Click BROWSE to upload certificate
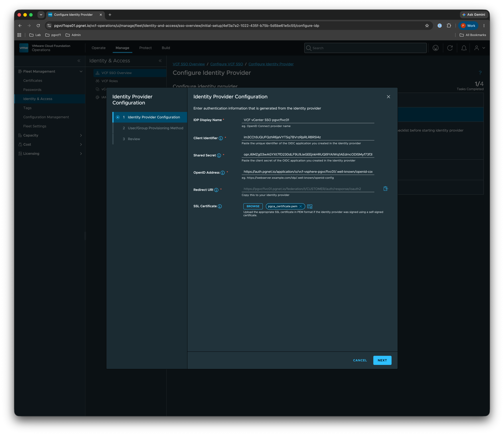The width and height of the screenshot is (504, 435). pos(253,206)
